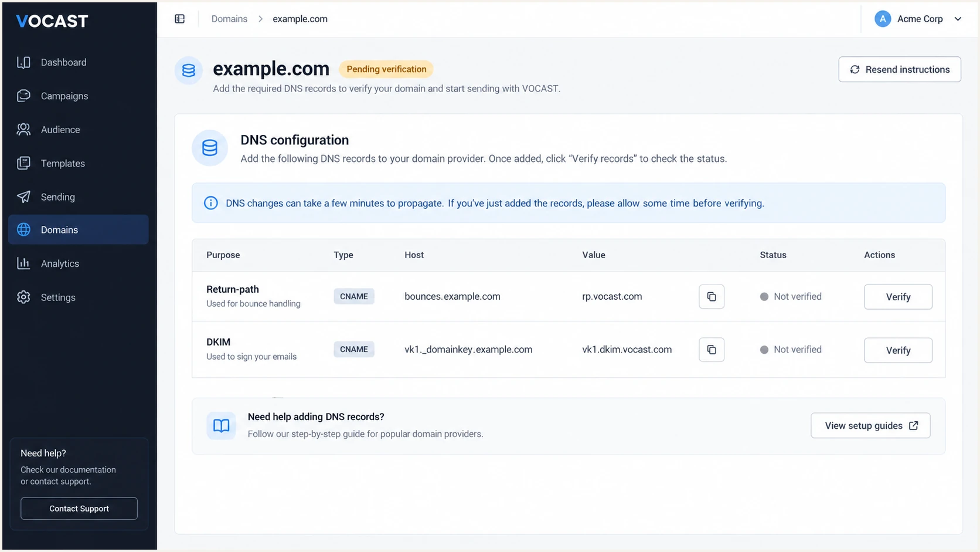980x552 pixels.
Task: Open the Dashboard page
Action: pos(78,62)
